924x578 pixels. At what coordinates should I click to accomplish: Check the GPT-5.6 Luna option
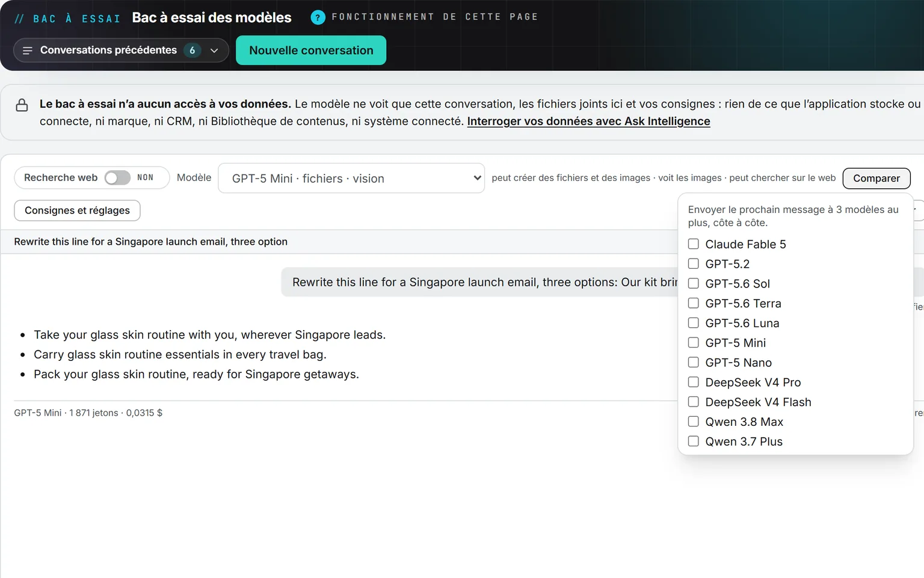pos(694,323)
